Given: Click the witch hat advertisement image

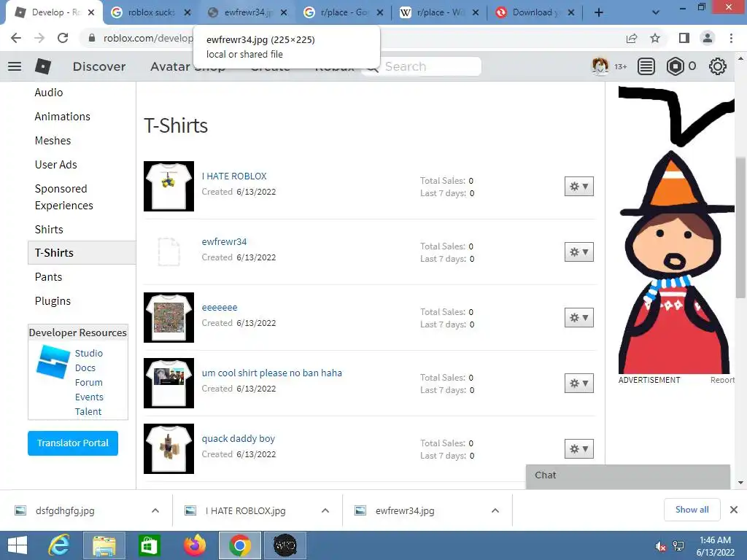Looking at the screenshot, I should pyautogui.click(x=676, y=230).
